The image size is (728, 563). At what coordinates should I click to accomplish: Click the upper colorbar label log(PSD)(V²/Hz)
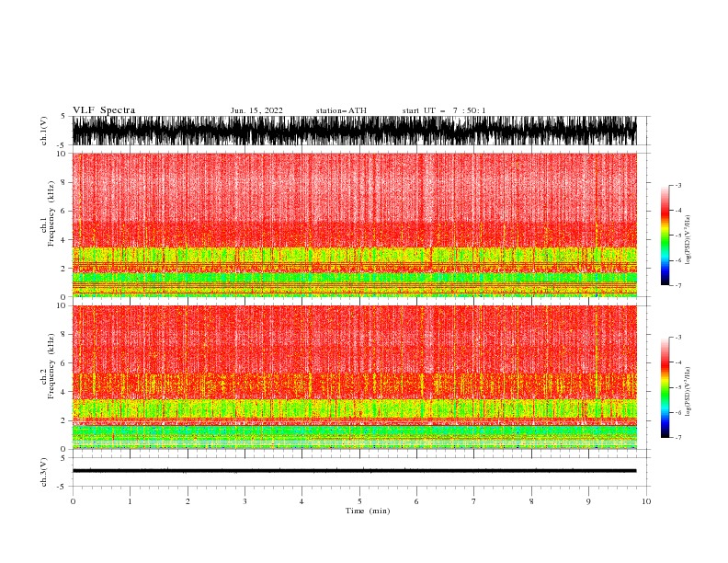coord(688,240)
